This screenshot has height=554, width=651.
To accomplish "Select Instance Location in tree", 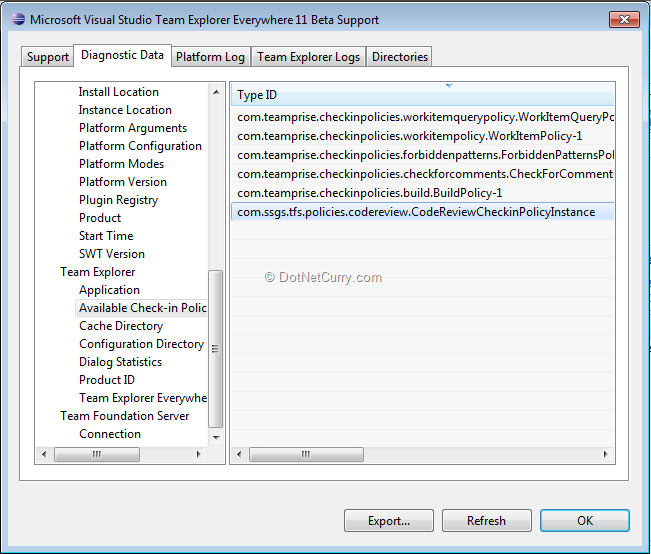I will pyautogui.click(x=125, y=110).
